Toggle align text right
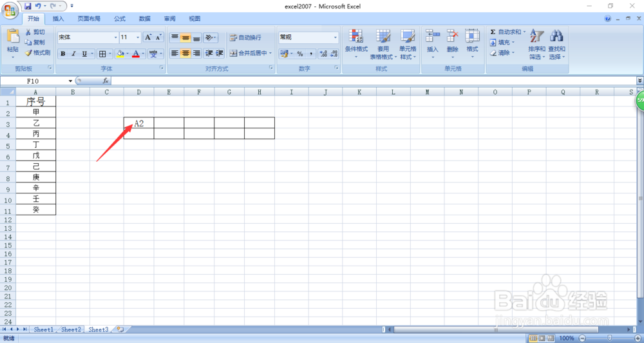 click(x=196, y=53)
